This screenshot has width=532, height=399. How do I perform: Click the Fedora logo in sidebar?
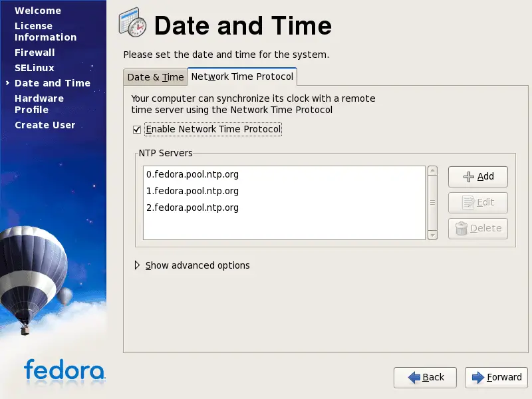64,370
